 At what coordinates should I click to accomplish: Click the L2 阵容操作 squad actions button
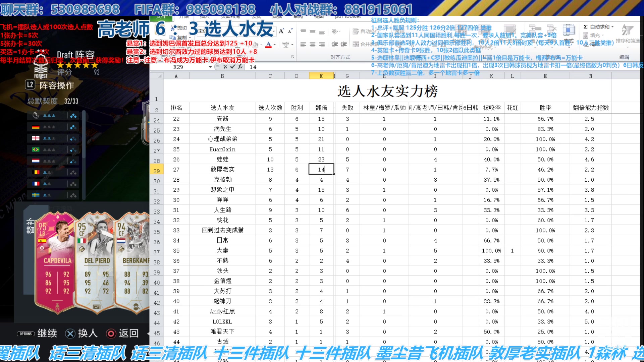pyautogui.click(x=50, y=85)
